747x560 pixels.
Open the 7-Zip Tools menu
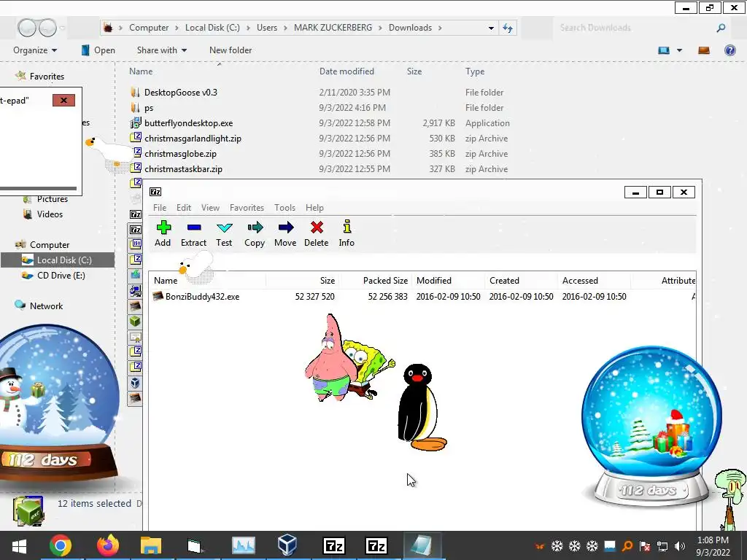[x=285, y=208]
